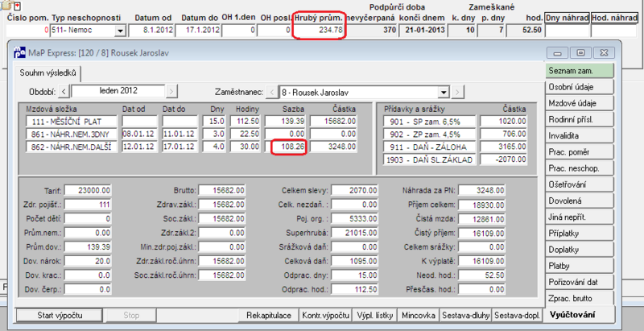This screenshot has height=331, width=644.
Task: Open the Typ neschopnosti dropdown with 511- Nemoc
Action: pyautogui.click(x=120, y=31)
